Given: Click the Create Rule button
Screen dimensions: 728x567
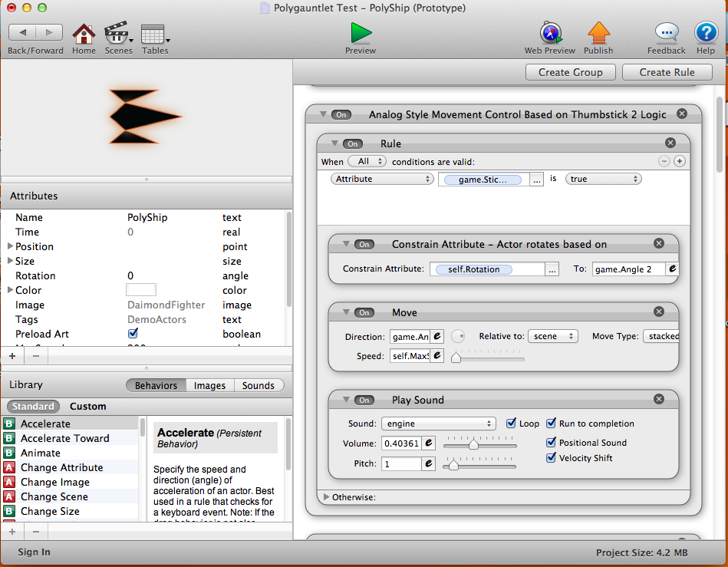Looking at the screenshot, I should coord(666,72).
